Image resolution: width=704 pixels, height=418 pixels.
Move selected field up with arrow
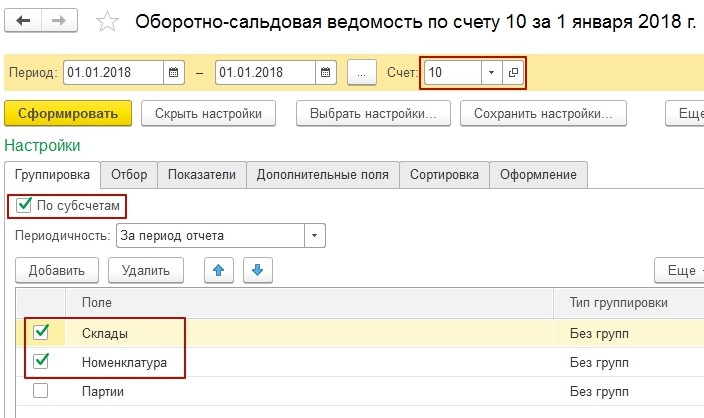(220, 269)
